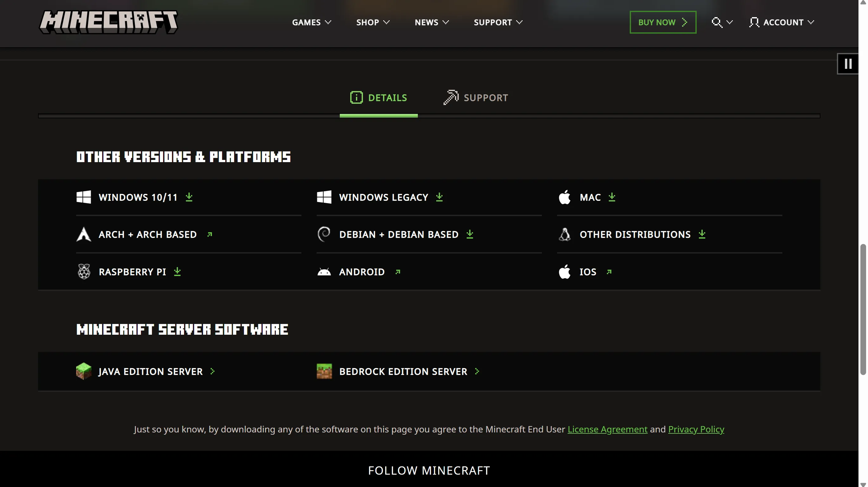Click download arrow next to Windows Legacy

(x=439, y=197)
